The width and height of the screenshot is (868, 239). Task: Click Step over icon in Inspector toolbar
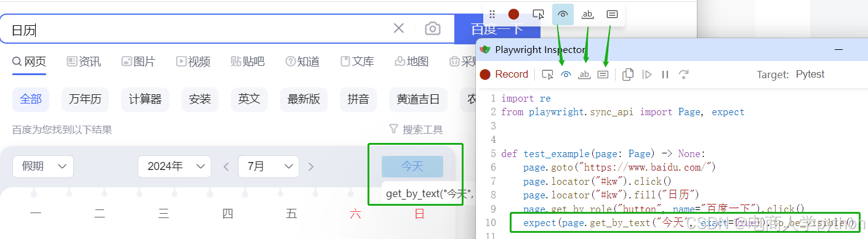(x=683, y=75)
